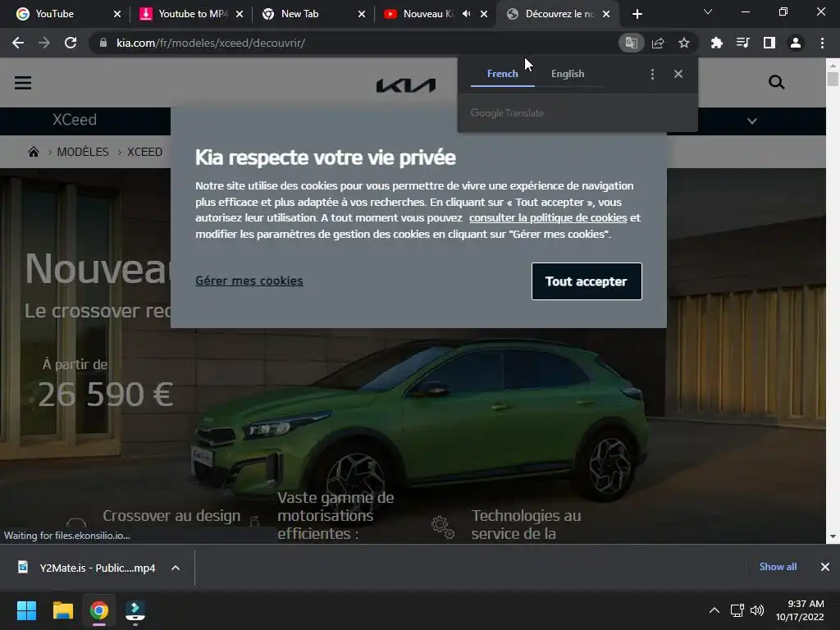This screenshot has height=630, width=840.
Task: Select French in the translate popup
Action: coord(503,74)
